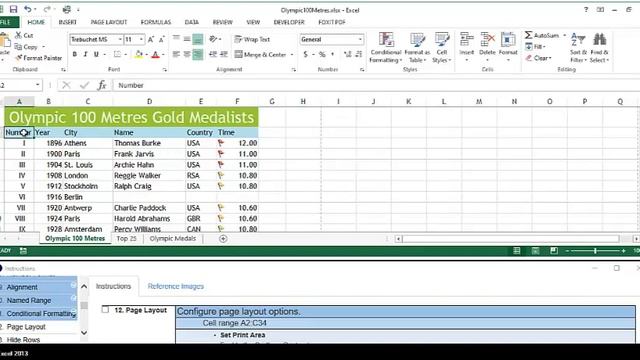Open the DATA ribbon tab
This screenshot has height=360, width=640.
pos(191,22)
